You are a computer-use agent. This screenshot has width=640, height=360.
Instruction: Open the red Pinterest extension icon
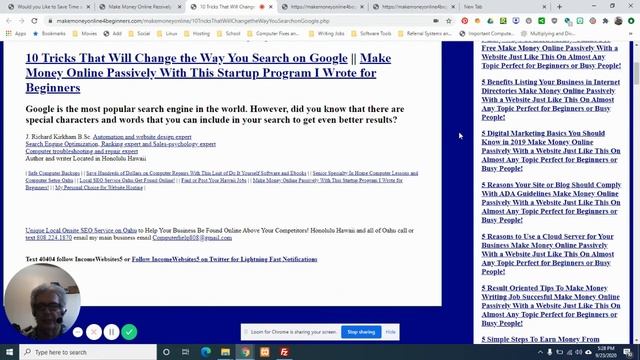pyautogui.click(x=464, y=21)
